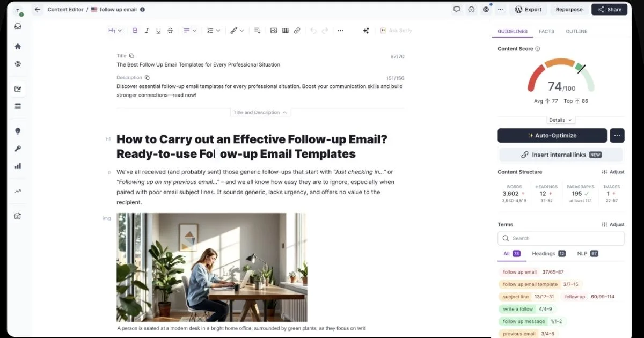This screenshot has height=338, width=644.
Task: Insert an image from the toolbar
Action: 274,31
